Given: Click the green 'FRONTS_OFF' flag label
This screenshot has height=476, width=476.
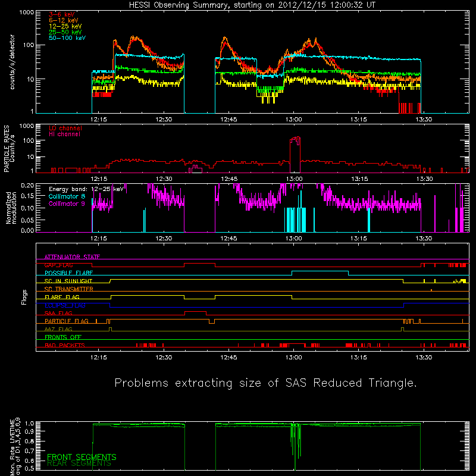Looking at the screenshot, I should click(x=63, y=337).
